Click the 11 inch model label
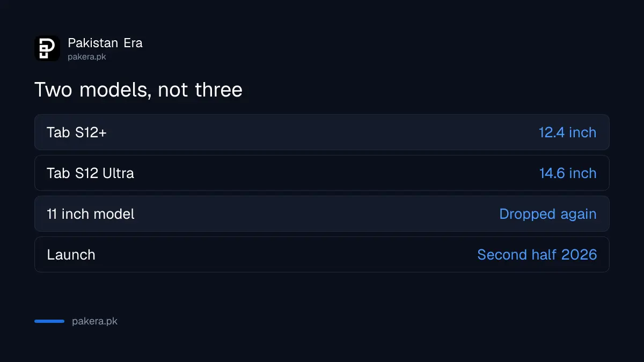The width and height of the screenshot is (644, 362). (91, 214)
